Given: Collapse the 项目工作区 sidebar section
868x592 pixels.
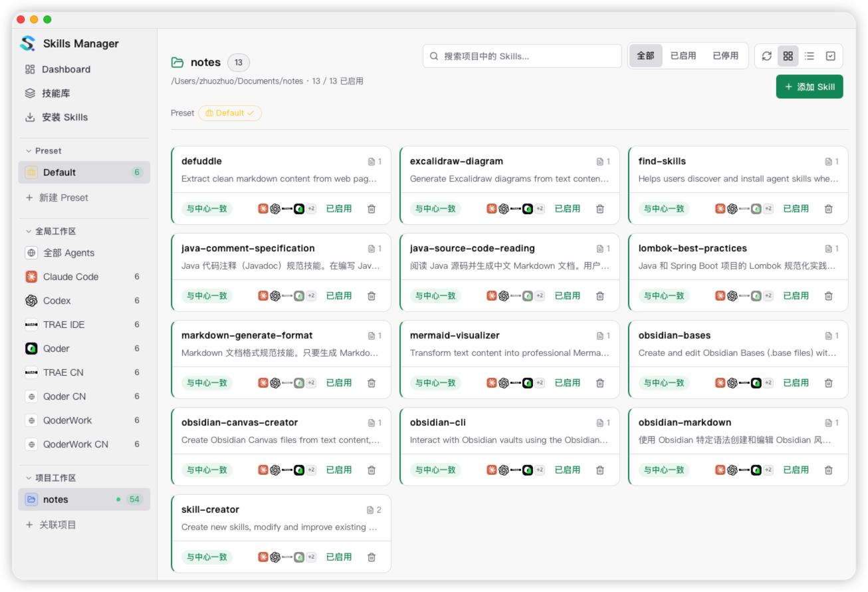Looking at the screenshot, I should (51, 478).
